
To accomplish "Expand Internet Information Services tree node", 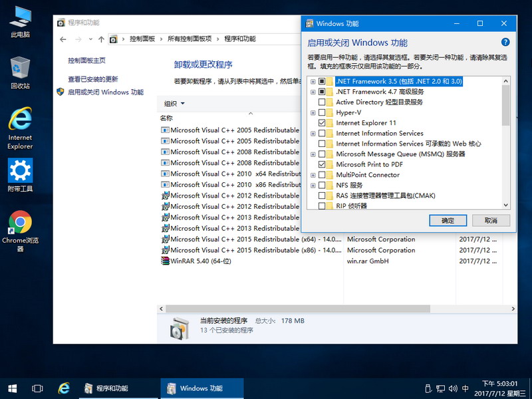I will tap(313, 134).
